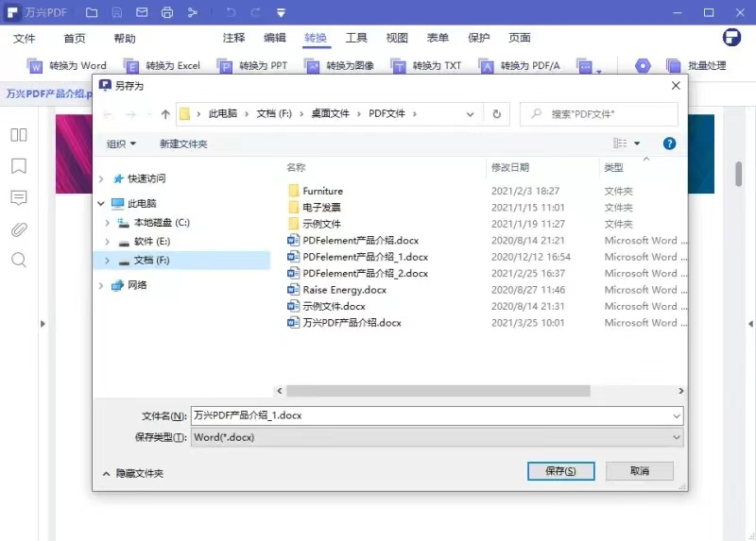Click the save disk icon in title bar
Viewport: 756px width, 541px height.
click(x=116, y=12)
